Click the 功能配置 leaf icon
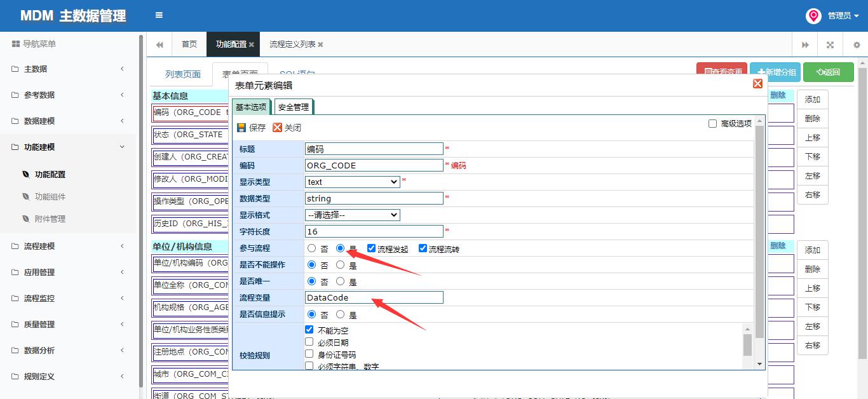Image resolution: width=868 pixels, height=399 pixels. pyautogui.click(x=26, y=174)
